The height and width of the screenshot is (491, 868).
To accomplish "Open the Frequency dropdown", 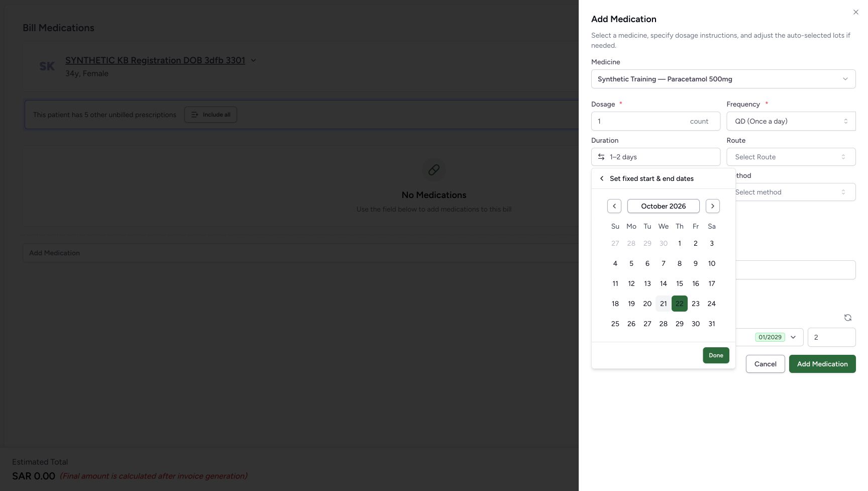I will (791, 121).
